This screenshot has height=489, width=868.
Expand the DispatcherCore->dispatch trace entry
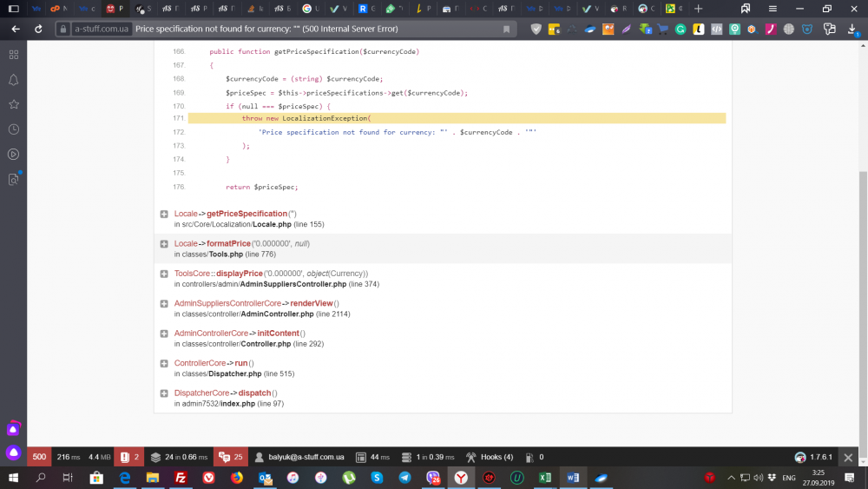point(164,393)
